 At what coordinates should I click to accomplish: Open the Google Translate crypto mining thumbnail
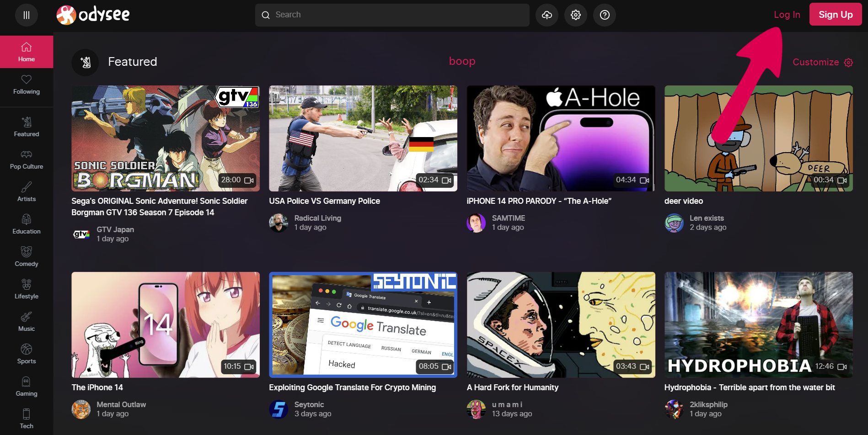coord(363,325)
